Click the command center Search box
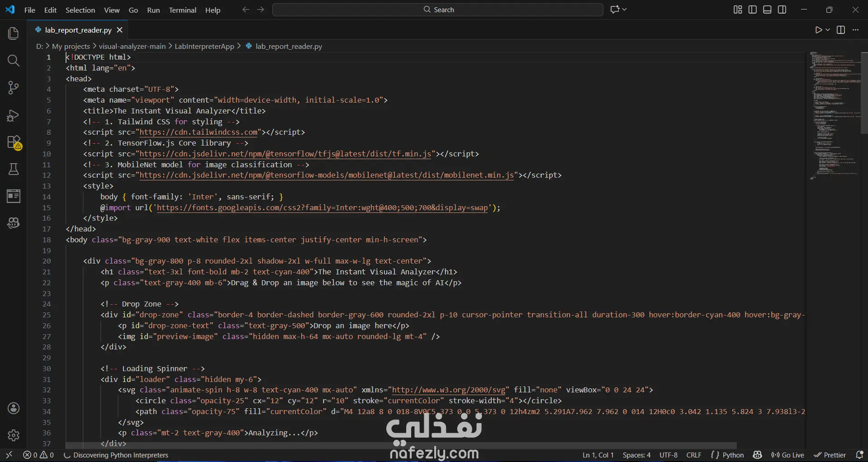Screen dimensions: 868x462 (x=438, y=9)
